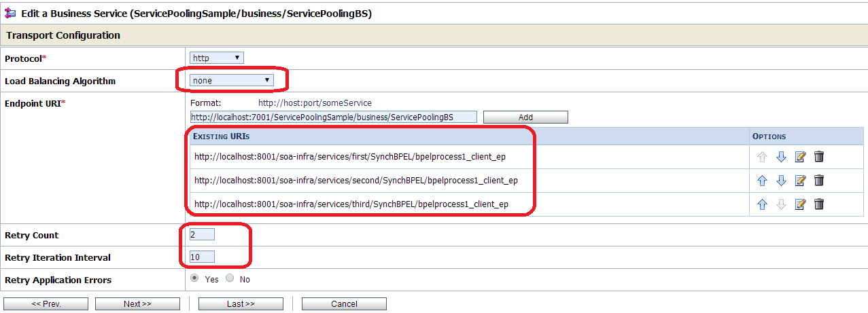Image resolution: width=868 pixels, height=313 pixels.
Task: Edit the third endpoint URI
Action: [x=800, y=204]
